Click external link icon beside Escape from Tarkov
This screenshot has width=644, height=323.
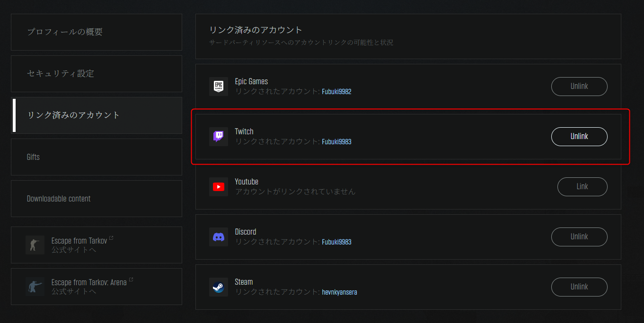click(111, 238)
